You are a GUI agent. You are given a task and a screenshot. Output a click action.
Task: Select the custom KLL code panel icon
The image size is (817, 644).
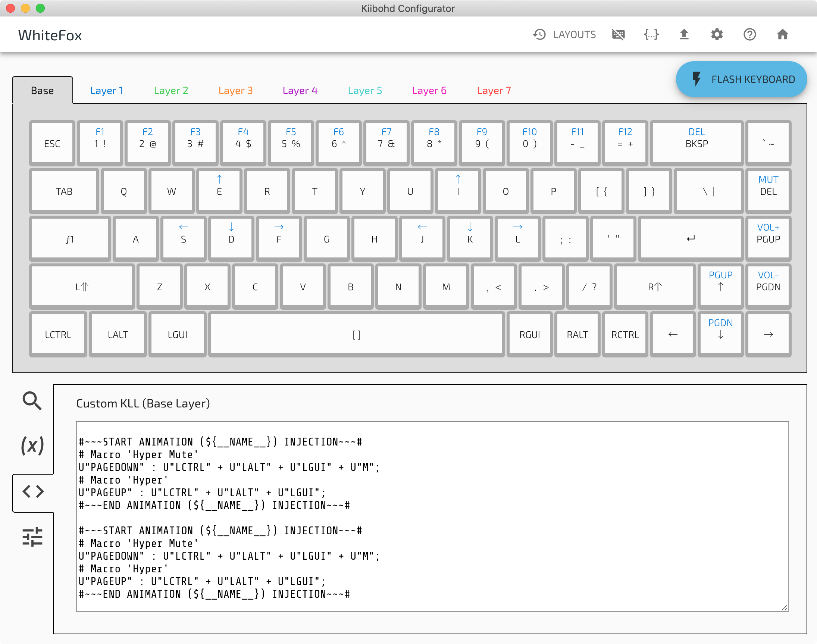pyautogui.click(x=33, y=491)
